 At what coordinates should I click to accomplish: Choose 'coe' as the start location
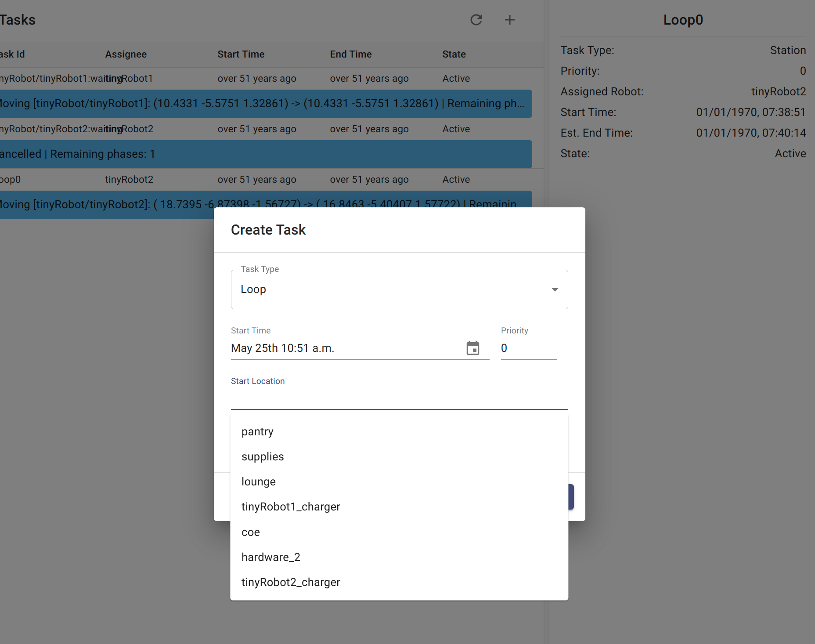click(x=250, y=532)
